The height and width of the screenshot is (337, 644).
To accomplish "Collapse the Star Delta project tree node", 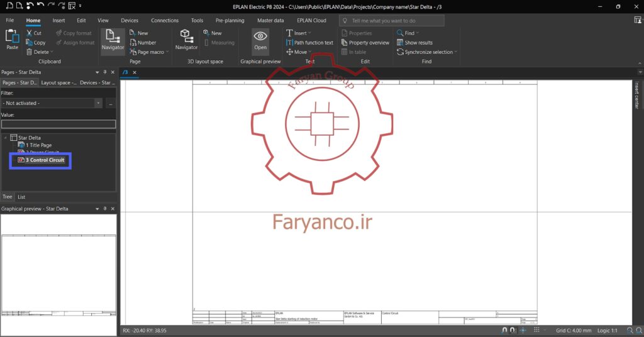I will point(5,138).
